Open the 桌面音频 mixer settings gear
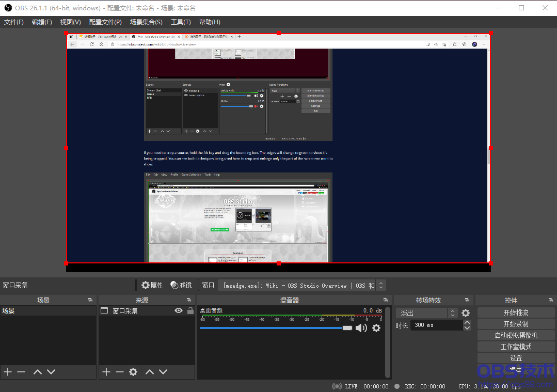 pyautogui.click(x=376, y=328)
